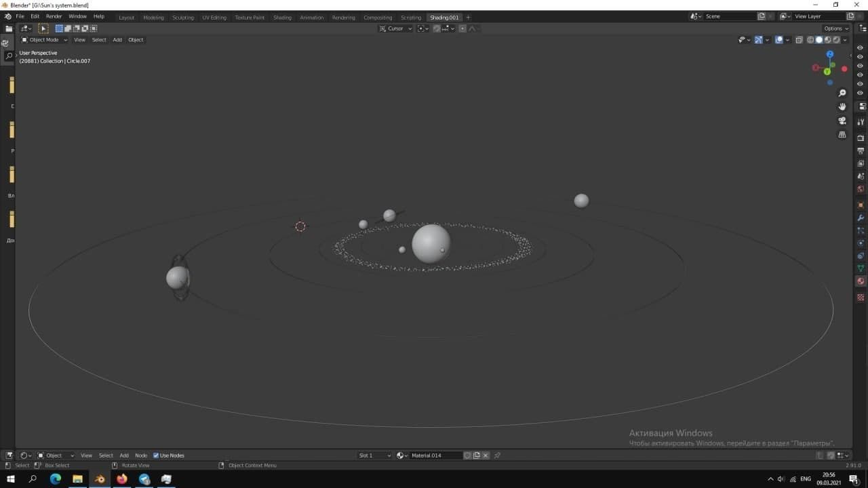Screen dimensions: 868x488
Task: Select the Tweak select tool in header
Action: [43, 28]
